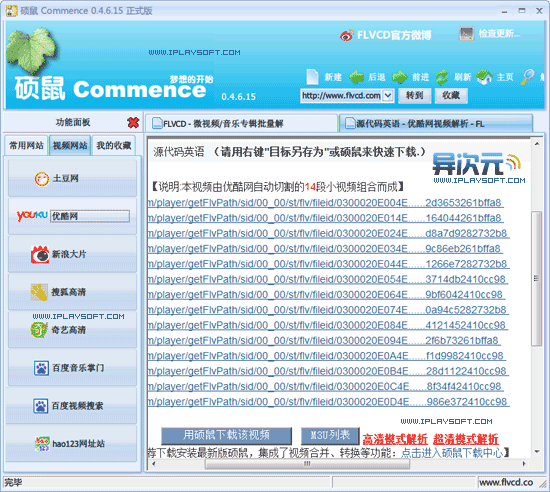Open Sohu HD icon in sidebar

coord(39,292)
